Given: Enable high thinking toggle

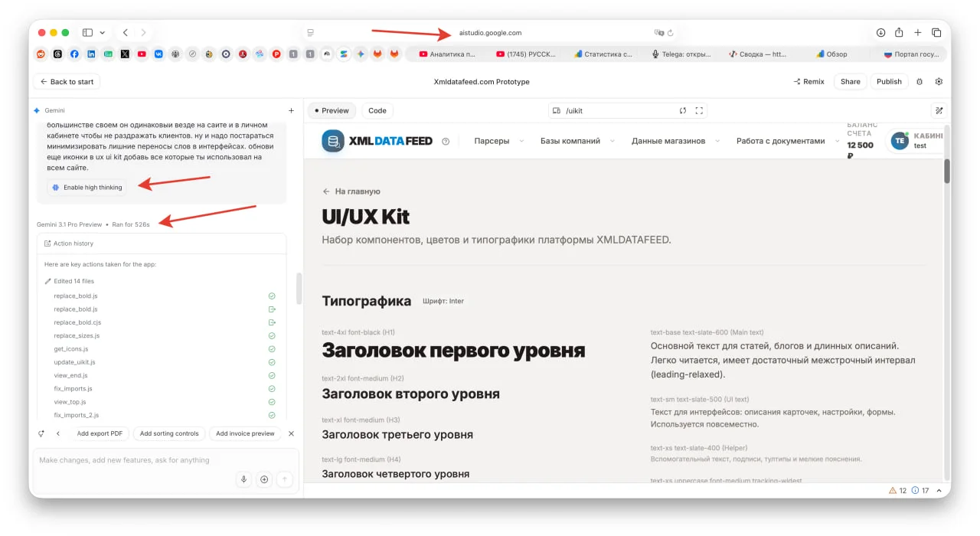Looking at the screenshot, I should pos(87,187).
